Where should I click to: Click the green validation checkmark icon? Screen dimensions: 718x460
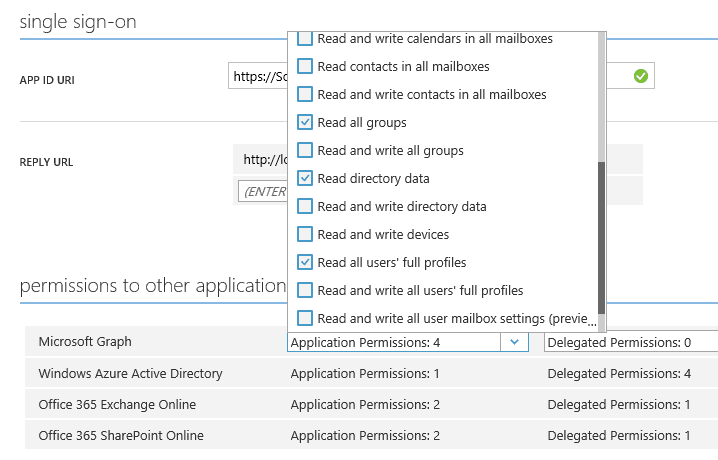pyautogui.click(x=641, y=76)
